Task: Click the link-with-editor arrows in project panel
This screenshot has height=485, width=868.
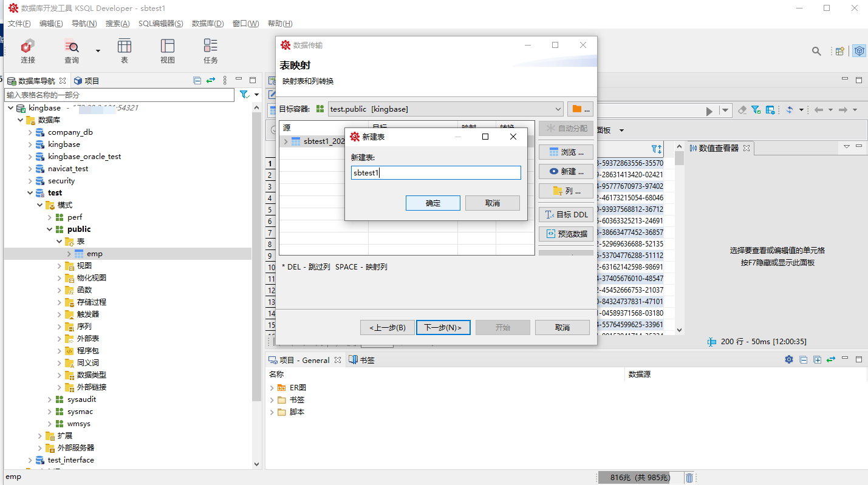Action: click(x=831, y=359)
